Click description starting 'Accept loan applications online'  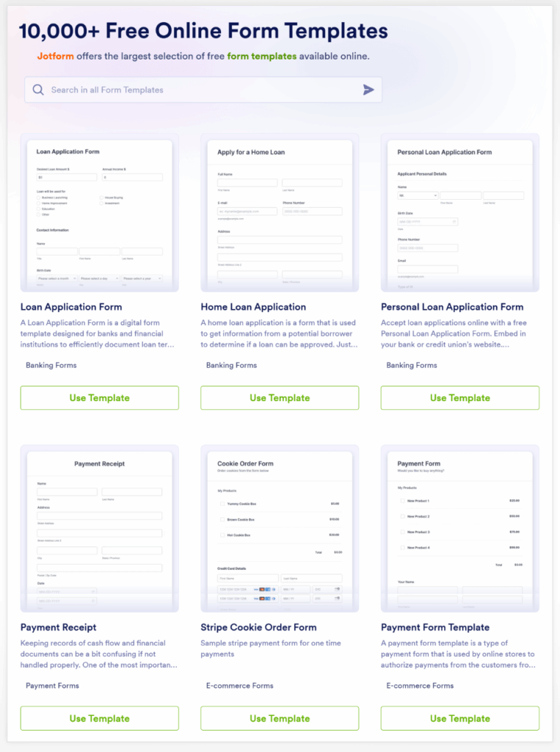tap(454, 333)
